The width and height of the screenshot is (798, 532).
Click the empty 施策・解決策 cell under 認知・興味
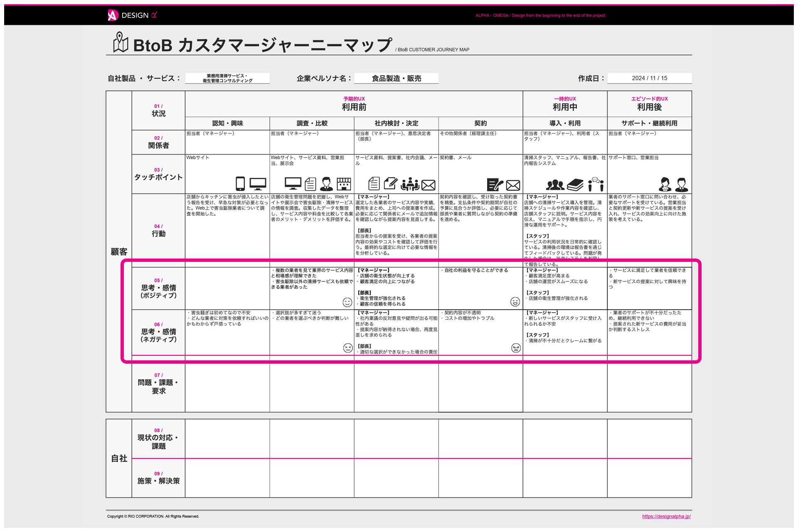pos(227,478)
